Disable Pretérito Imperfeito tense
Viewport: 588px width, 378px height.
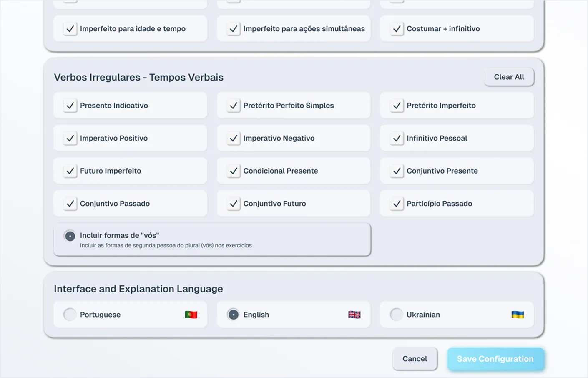pos(397,106)
